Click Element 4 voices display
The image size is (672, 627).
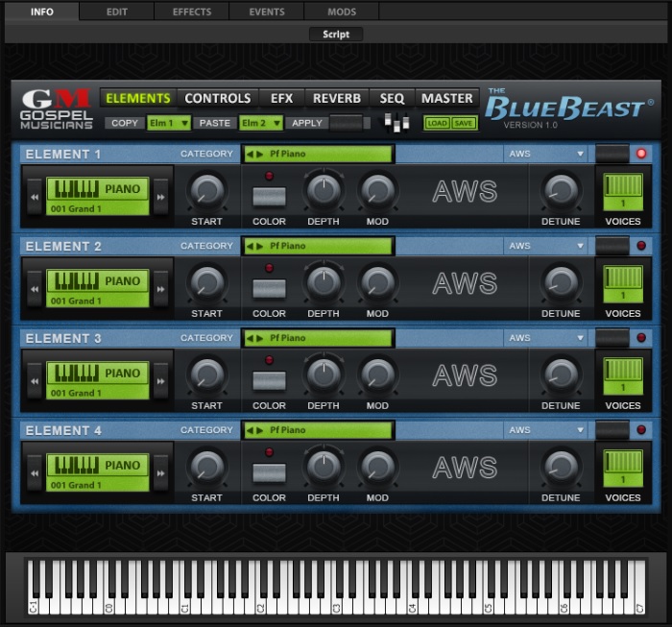[623, 468]
